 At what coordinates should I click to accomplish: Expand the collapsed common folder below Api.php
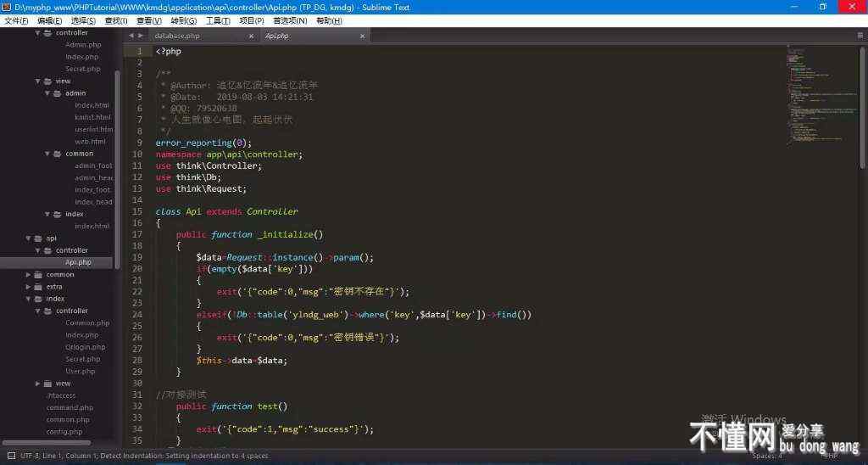click(x=28, y=274)
